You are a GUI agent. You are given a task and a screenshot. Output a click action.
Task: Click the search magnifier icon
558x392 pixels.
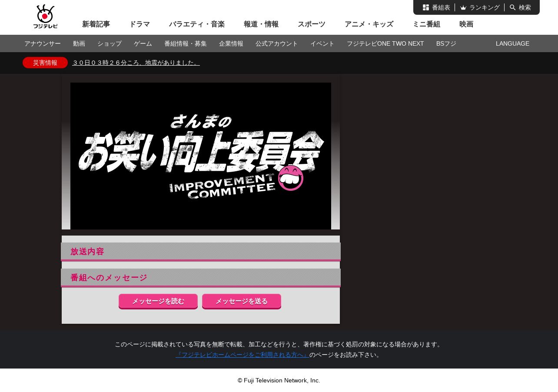(513, 7)
